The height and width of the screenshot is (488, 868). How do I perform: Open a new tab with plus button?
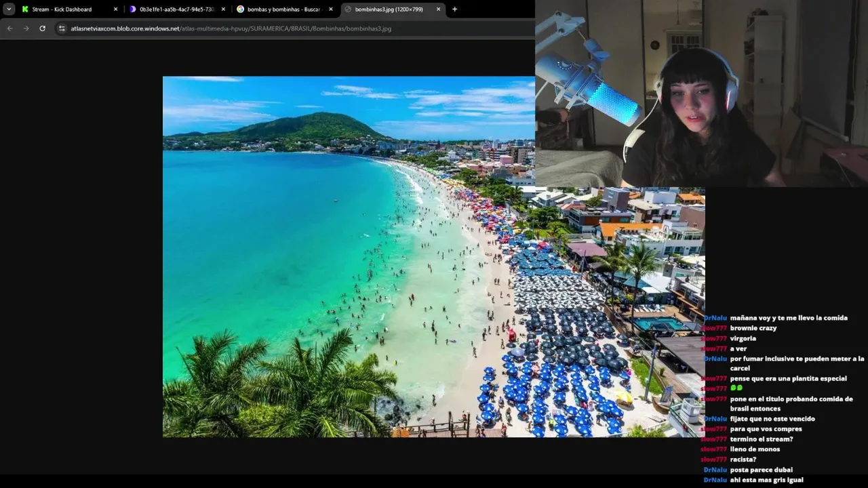(x=454, y=9)
